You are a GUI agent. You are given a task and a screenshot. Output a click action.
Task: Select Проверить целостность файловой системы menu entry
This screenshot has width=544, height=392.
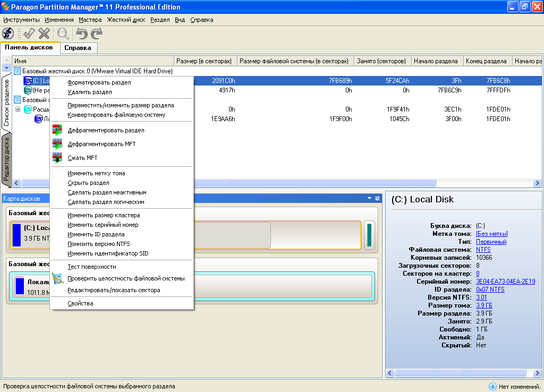[126, 278]
